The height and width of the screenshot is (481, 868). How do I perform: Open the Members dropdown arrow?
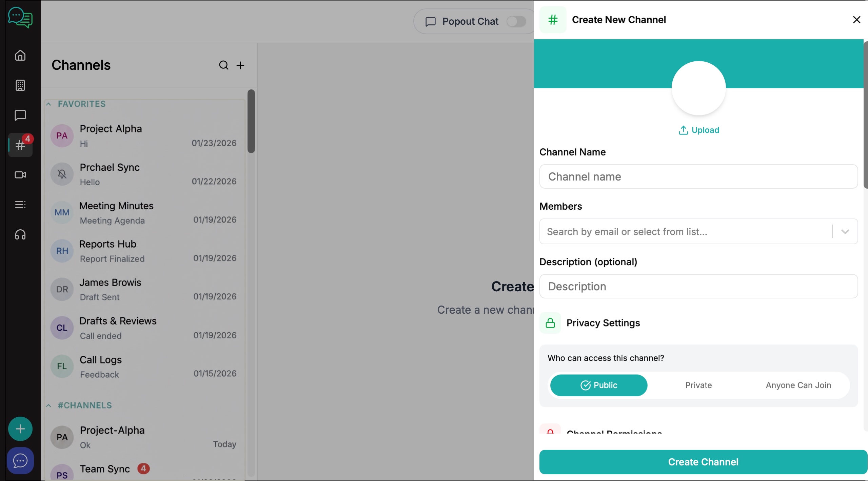pos(845,232)
